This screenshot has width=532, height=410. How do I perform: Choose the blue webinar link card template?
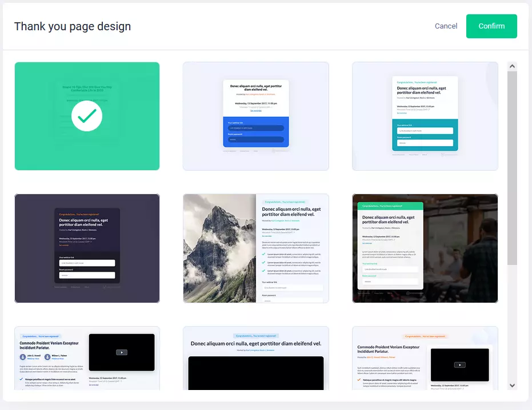click(256, 116)
